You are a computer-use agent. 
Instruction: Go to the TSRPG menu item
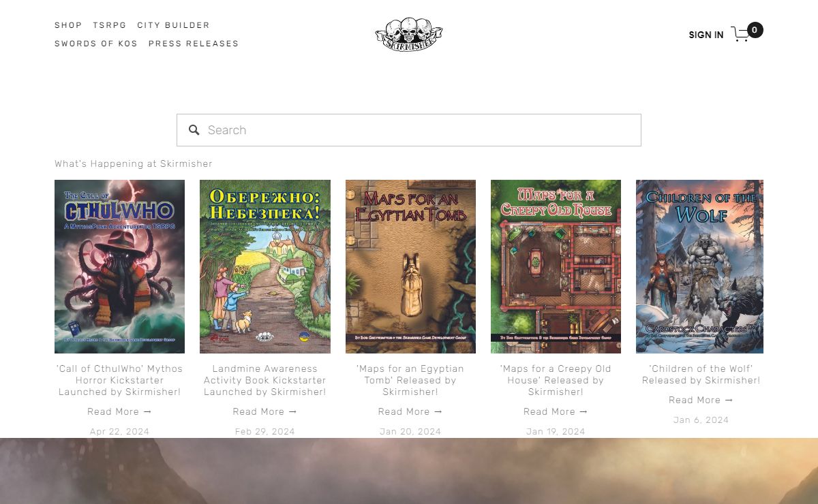pos(110,25)
